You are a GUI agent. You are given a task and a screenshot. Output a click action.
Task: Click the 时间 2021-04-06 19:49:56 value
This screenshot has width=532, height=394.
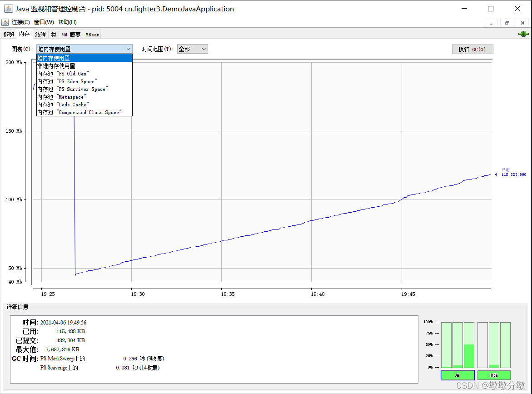point(63,322)
